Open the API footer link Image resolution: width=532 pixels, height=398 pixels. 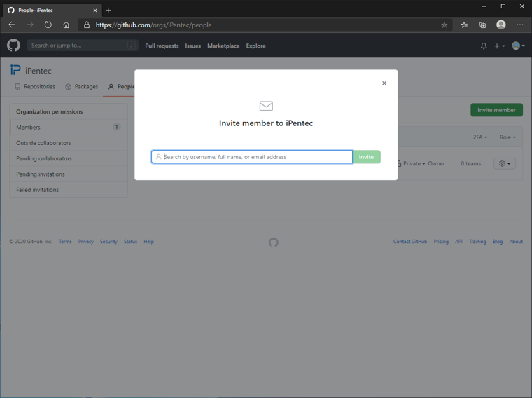click(458, 242)
